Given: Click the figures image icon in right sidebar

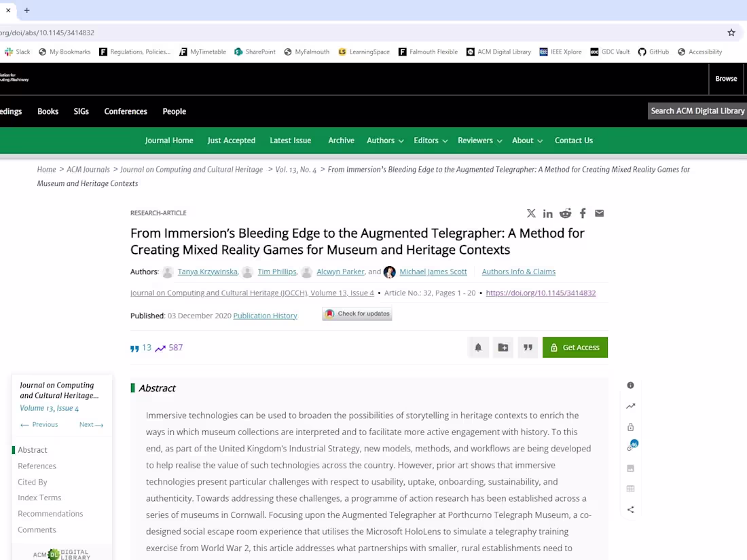Looking at the screenshot, I should (631, 468).
